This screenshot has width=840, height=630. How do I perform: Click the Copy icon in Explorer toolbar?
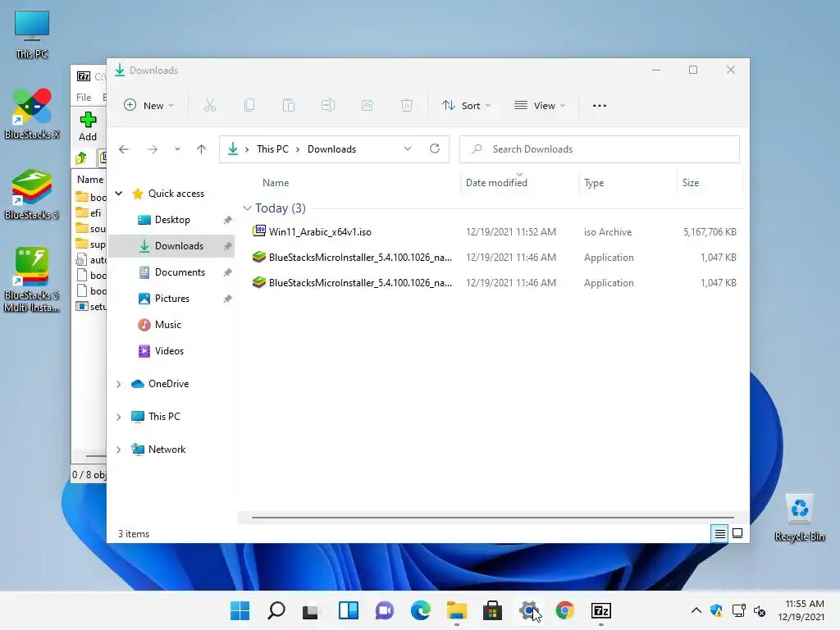[x=249, y=106]
